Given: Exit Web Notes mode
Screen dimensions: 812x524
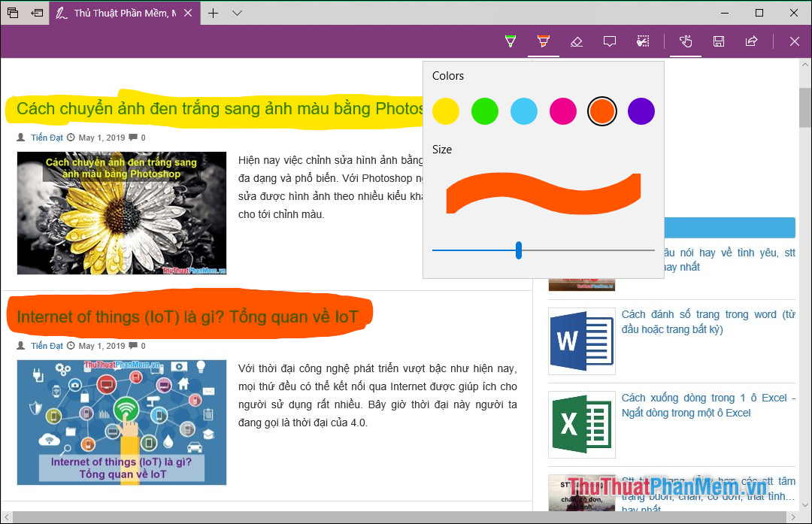Looking at the screenshot, I should [794, 41].
